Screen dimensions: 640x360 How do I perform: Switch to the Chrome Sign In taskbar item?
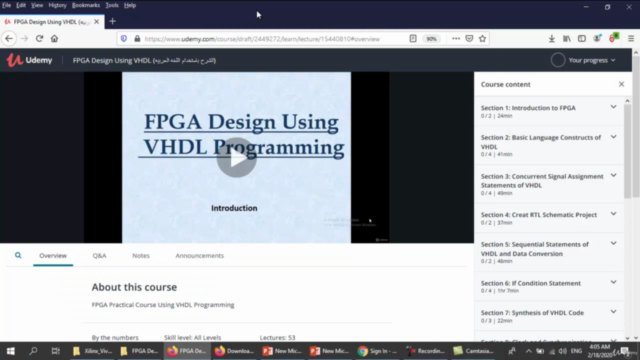pos(377,351)
